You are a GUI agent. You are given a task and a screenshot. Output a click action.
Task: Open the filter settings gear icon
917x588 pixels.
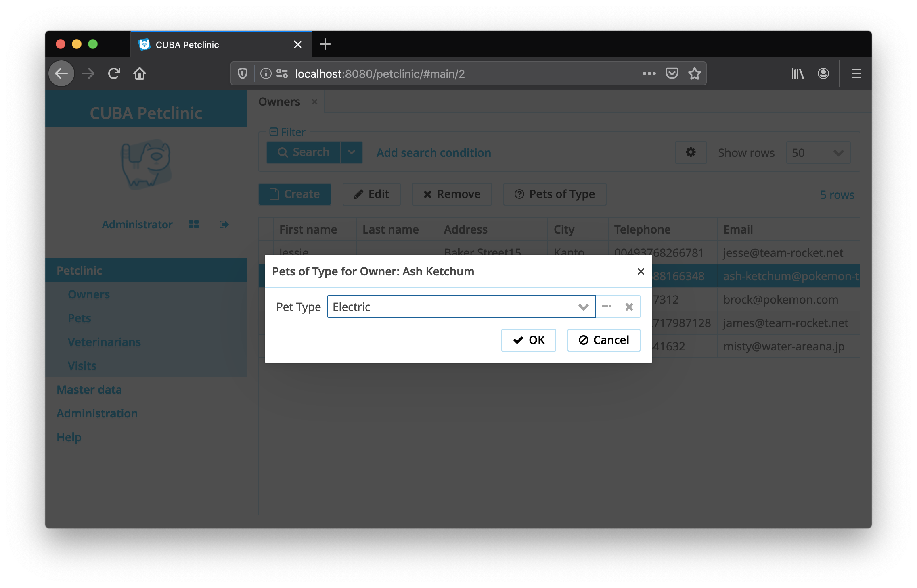click(691, 152)
